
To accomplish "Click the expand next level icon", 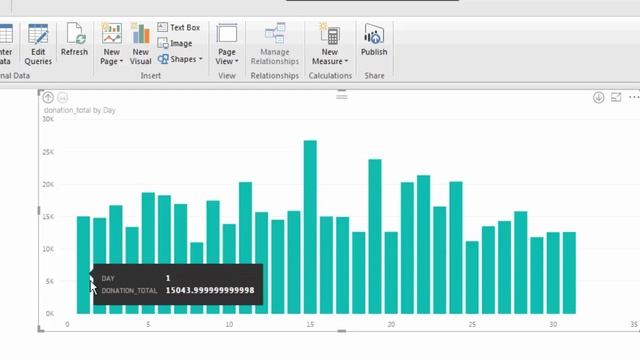I will [x=62, y=98].
